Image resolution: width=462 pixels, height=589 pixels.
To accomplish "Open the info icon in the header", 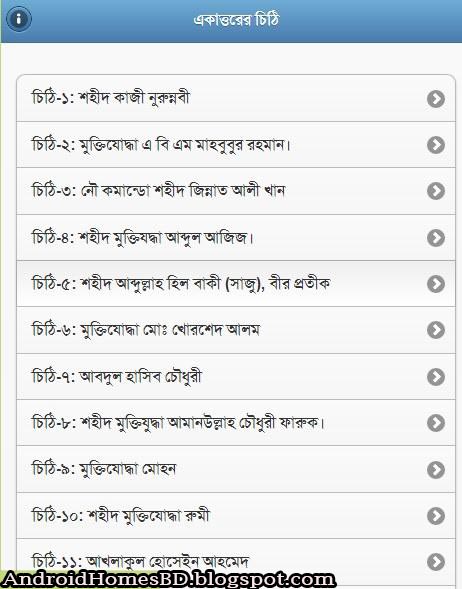I will pos(18,18).
